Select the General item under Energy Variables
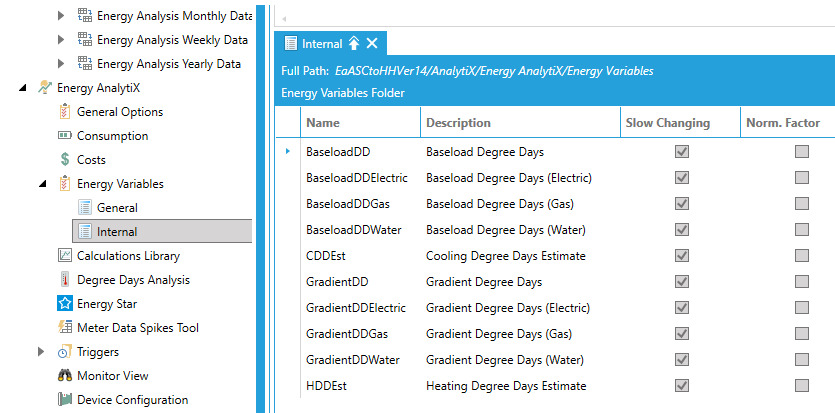The width and height of the screenshot is (835, 413). click(x=117, y=208)
